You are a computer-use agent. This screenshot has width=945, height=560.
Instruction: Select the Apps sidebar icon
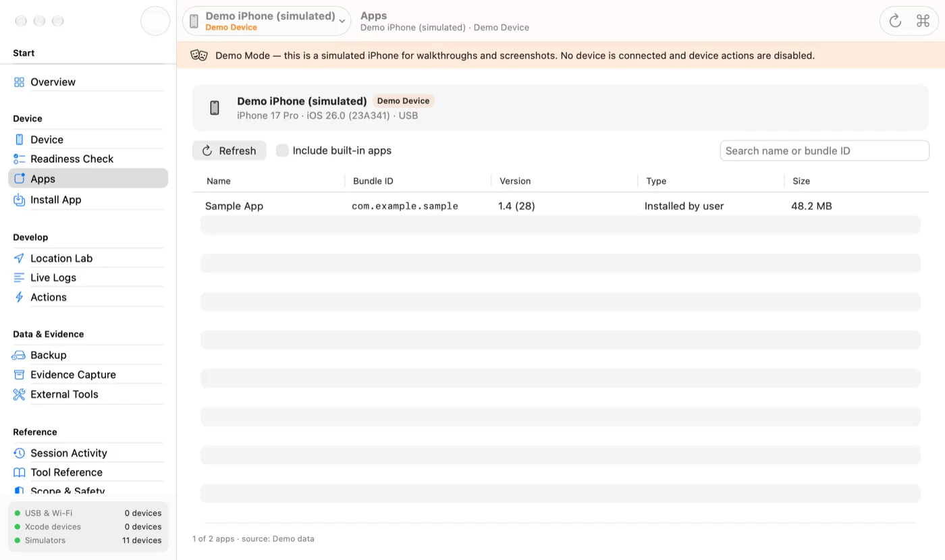(x=19, y=179)
